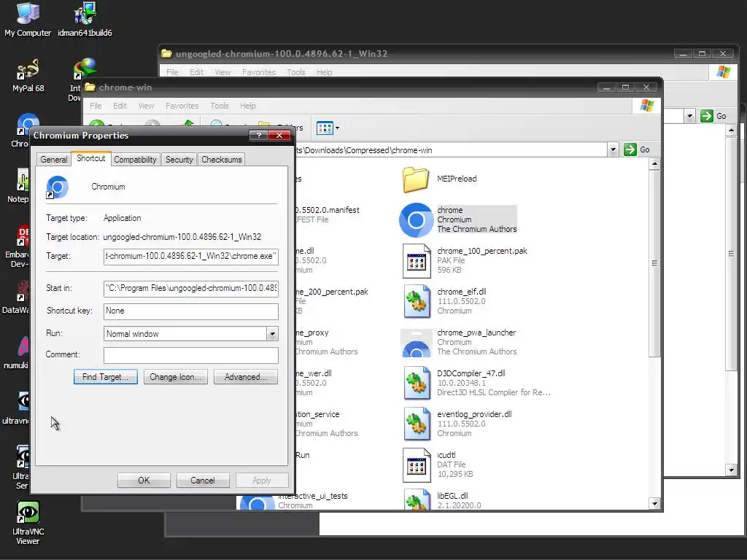Open View menu in chrome-win window
This screenshot has width=747, height=560.
pos(146,106)
